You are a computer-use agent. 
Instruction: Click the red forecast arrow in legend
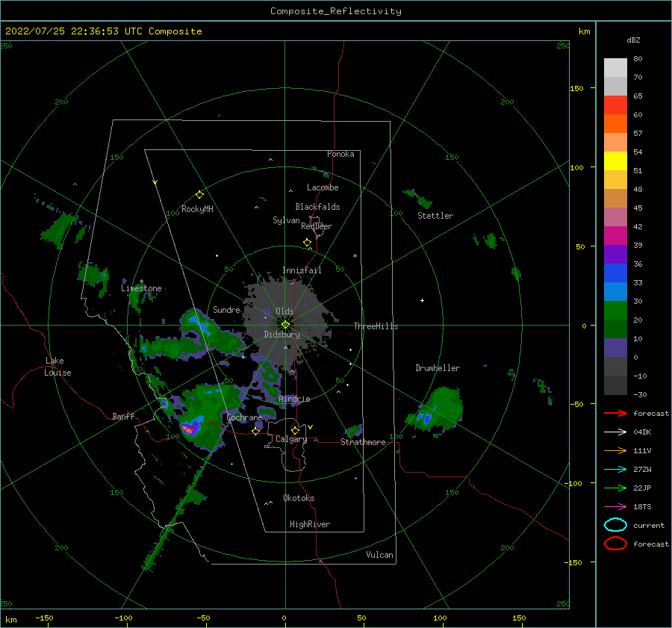pos(615,413)
